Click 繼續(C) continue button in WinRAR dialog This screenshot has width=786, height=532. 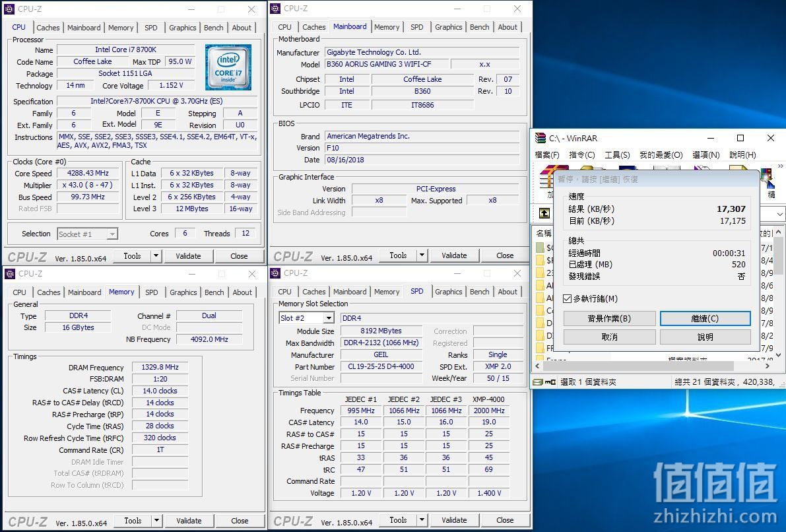pos(705,318)
